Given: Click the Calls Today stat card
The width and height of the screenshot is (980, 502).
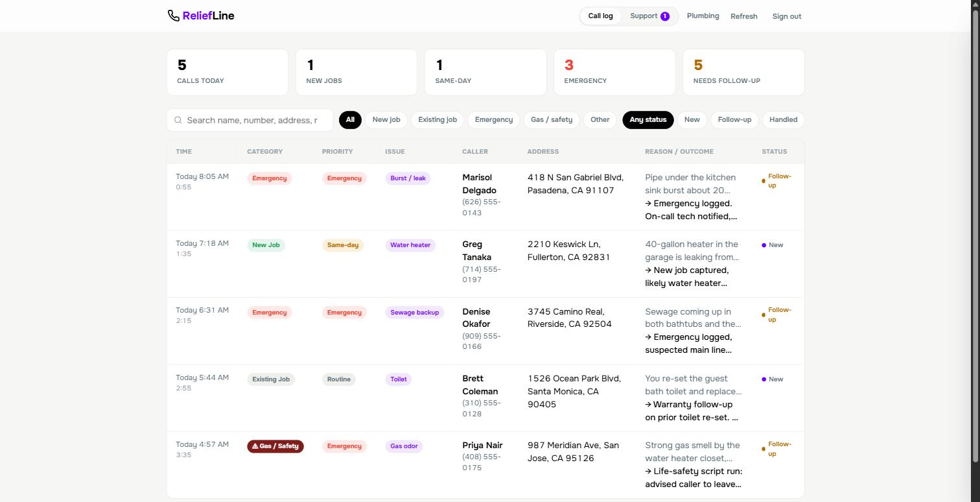Looking at the screenshot, I should (227, 72).
